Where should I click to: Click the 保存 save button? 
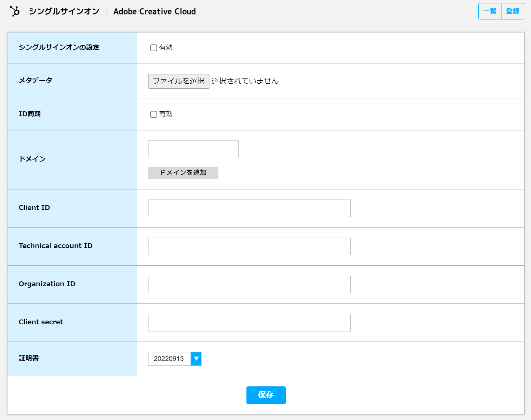[266, 395]
